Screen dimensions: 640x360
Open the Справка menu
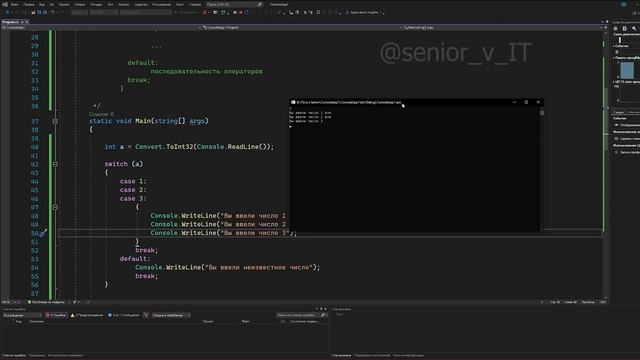195,4
